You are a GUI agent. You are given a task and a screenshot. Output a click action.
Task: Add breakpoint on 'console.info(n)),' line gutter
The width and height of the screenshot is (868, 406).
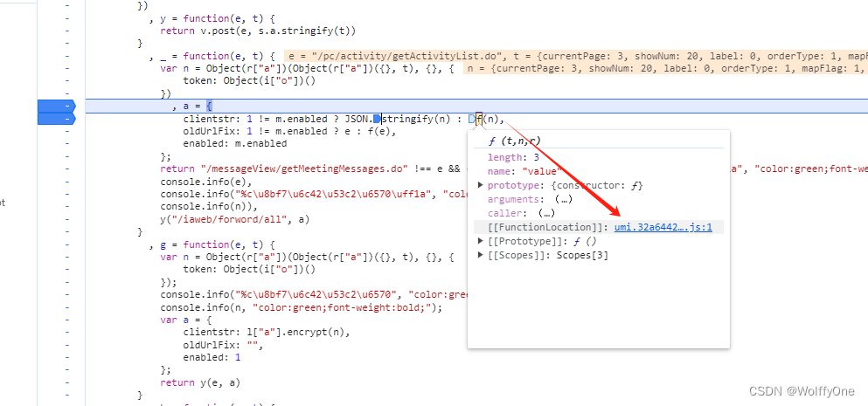67,206
